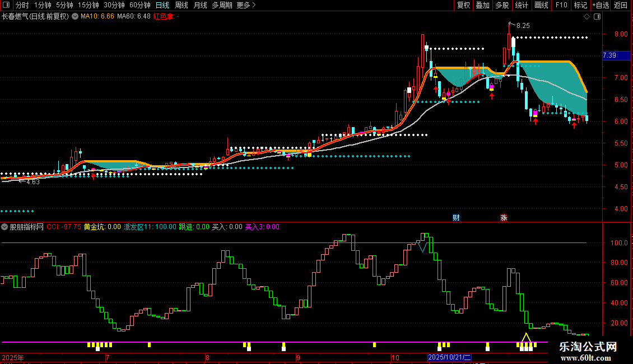Click the 2025/10/21/二 date marker
The height and width of the screenshot is (364, 633).
pyautogui.click(x=449, y=357)
